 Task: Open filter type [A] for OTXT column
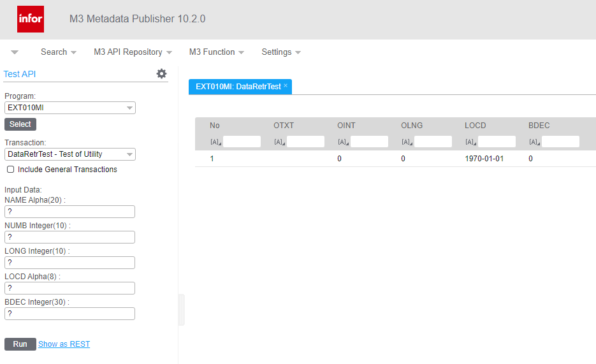[x=280, y=142]
